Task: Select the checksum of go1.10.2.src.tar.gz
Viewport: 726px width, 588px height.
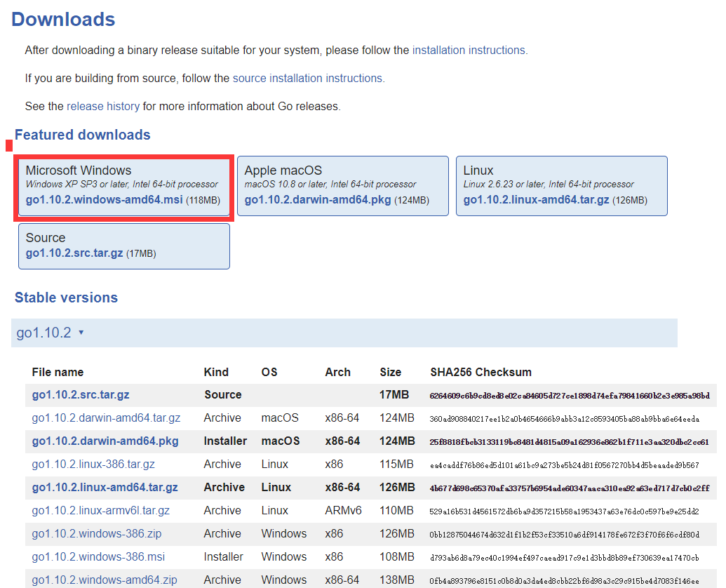Action: pyautogui.click(x=570, y=396)
